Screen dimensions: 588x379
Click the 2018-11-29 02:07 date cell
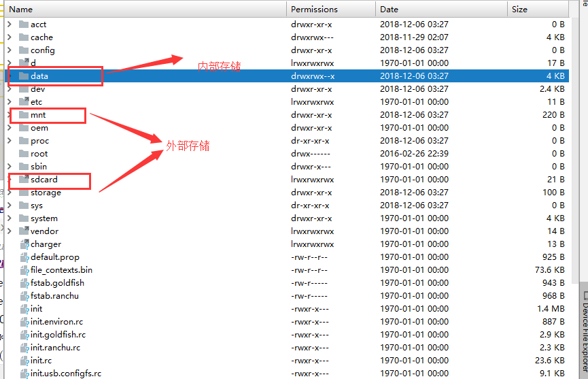(414, 37)
